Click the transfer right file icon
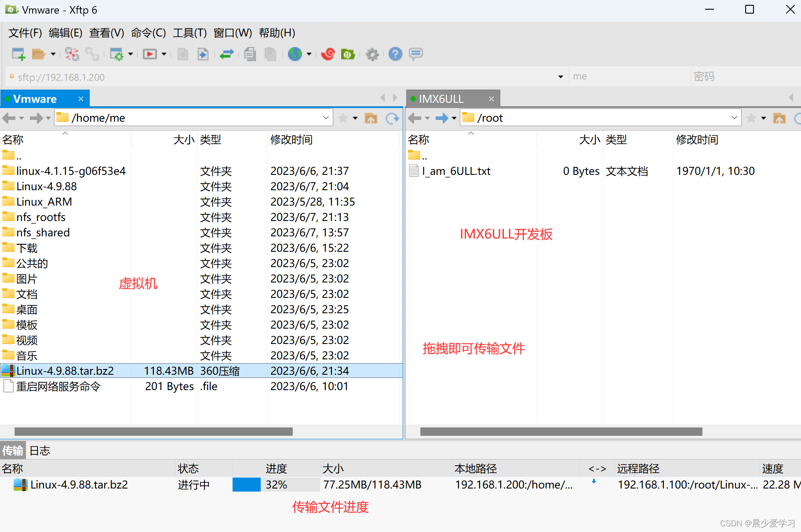 click(203, 54)
